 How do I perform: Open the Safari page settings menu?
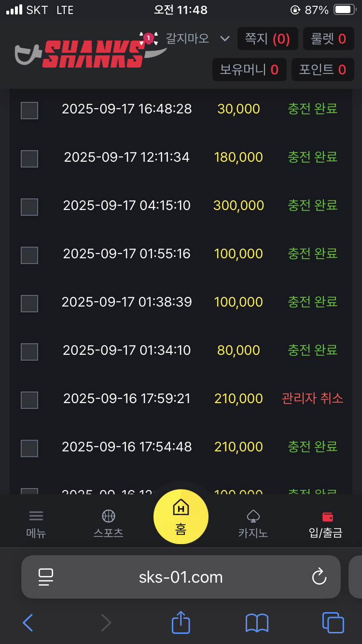tap(46, 577)
